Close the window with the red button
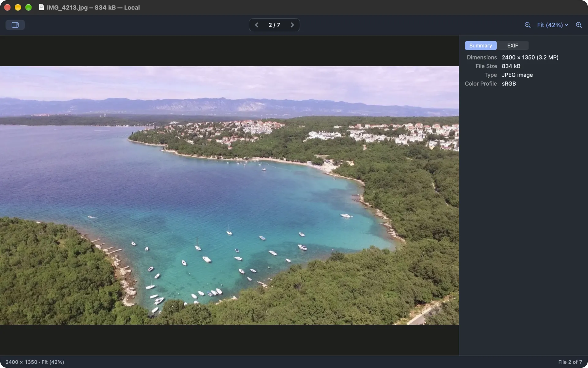This screenshot has width=588, height=368. [7, 7]
